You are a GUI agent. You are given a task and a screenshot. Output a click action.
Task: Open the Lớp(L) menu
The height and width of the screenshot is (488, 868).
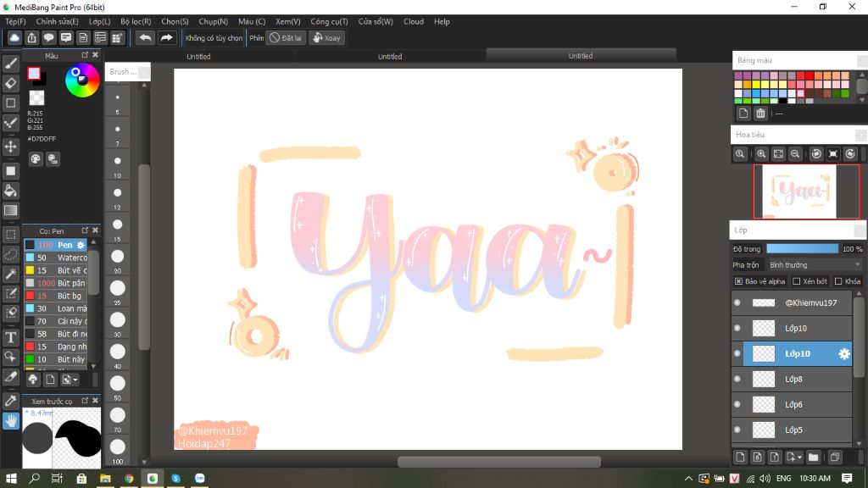(100, 21)
